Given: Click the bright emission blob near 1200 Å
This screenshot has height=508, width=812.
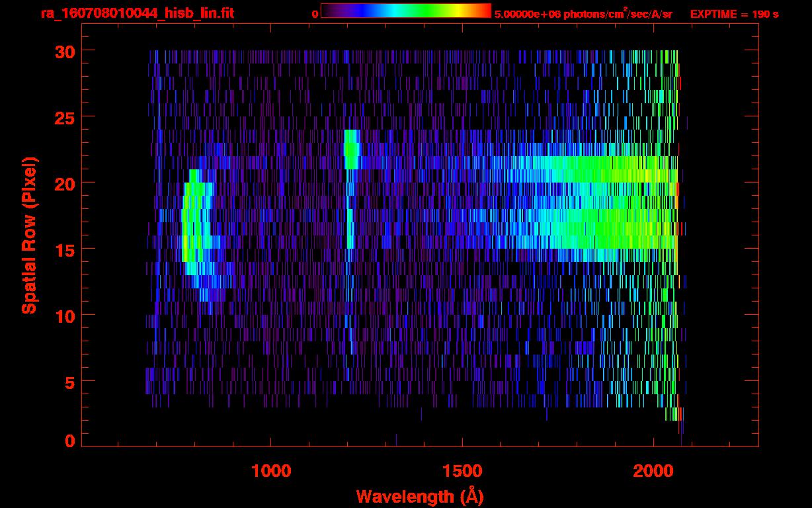Looking at the screenshot, I should (x=351, y=149).
